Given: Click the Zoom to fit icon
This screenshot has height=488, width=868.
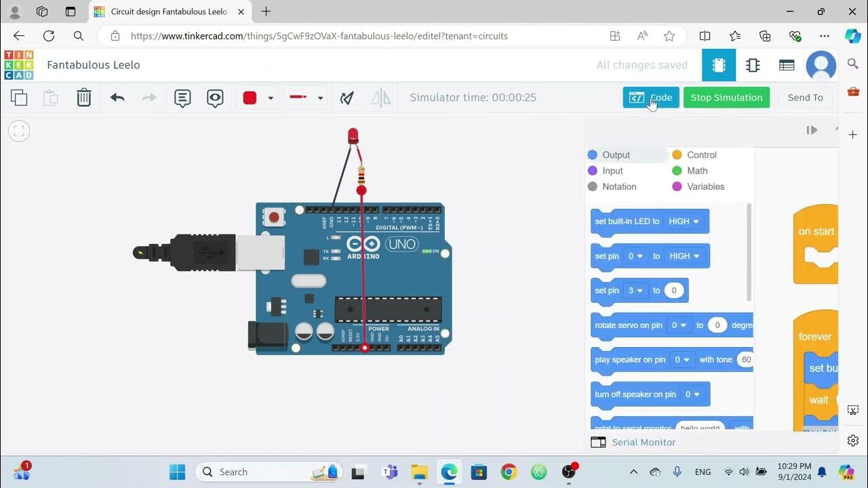Looking at the screenshot, I should click(19, 131).
